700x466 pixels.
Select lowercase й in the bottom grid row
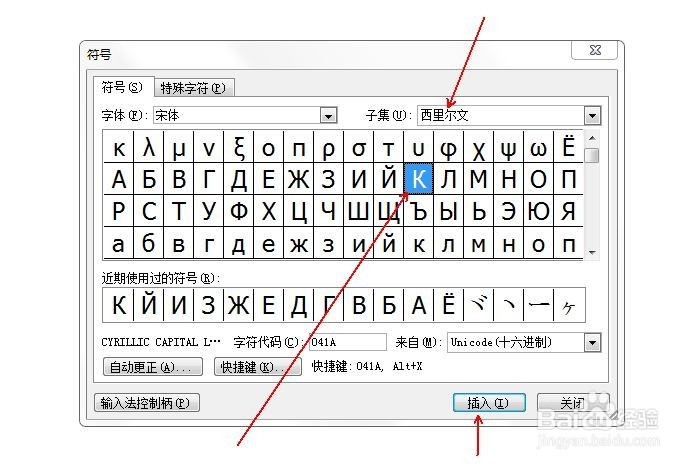(x=388, y=243)
